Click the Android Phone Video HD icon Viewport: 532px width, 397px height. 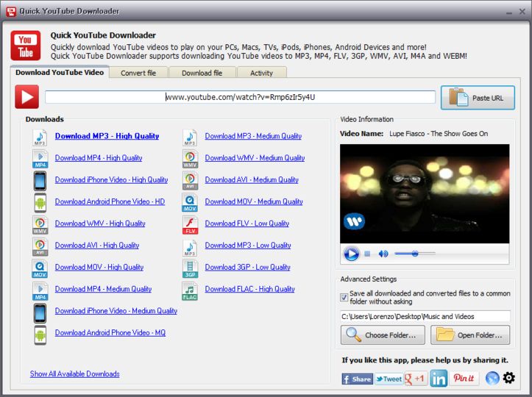[x=40, y=203]
